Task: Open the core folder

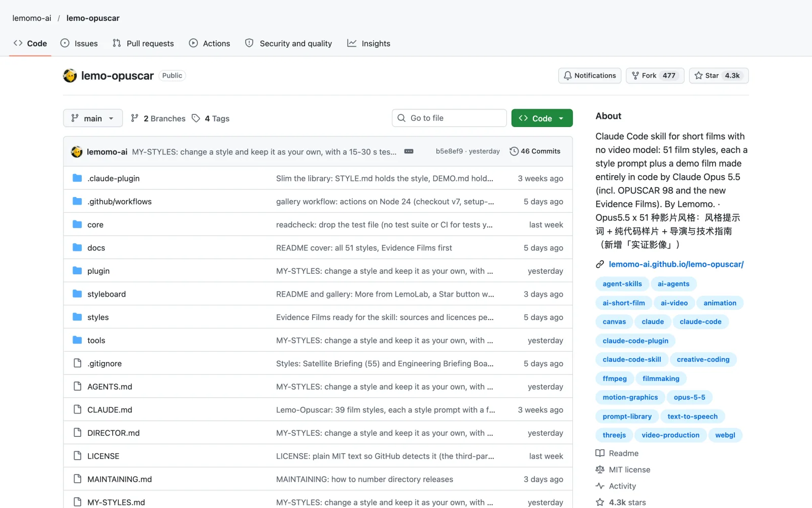Action: coord(95,225)
